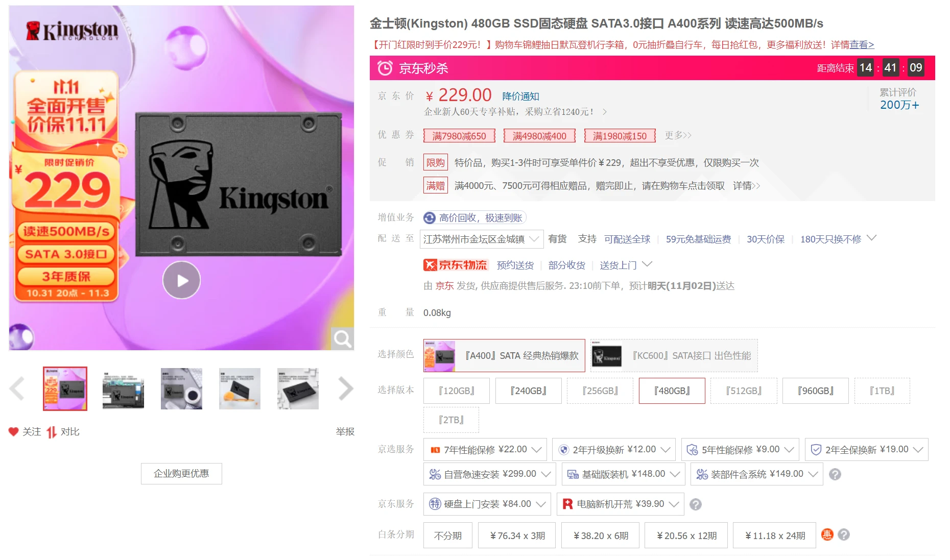950x560 pixels.
Task: Choose 不分期 installment option
Action: pos(448,535)
